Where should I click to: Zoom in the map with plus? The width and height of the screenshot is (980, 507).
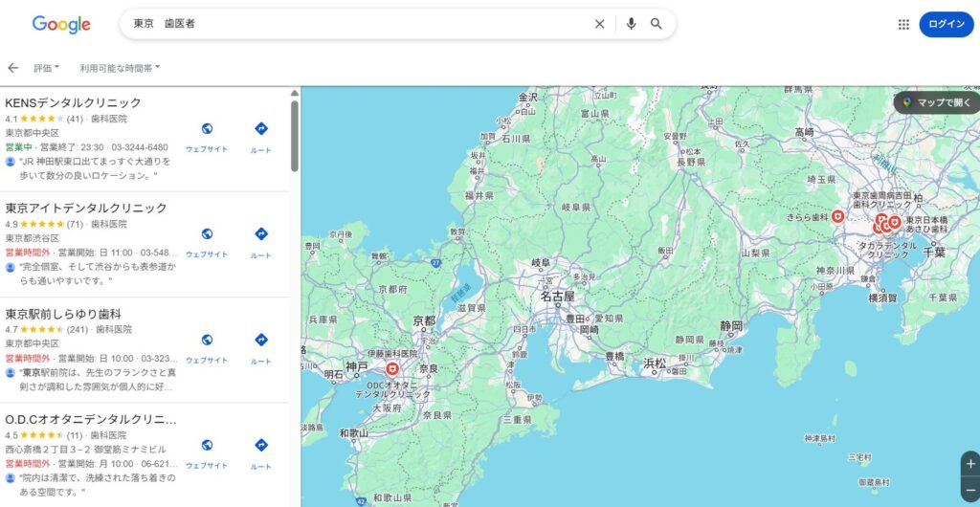970,464
